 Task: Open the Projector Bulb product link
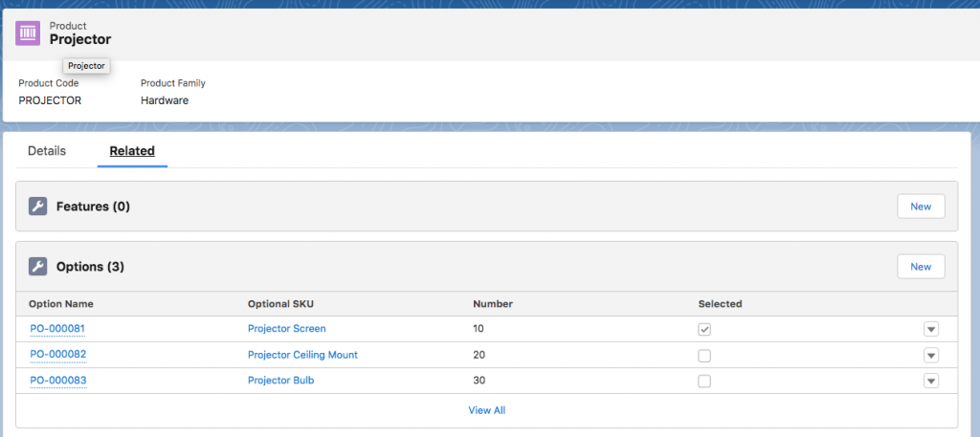280,381
